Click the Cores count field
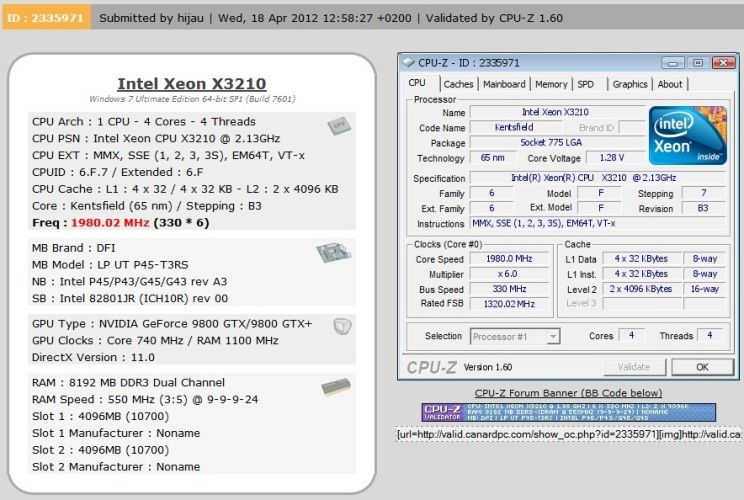The height and width of the screenshot is (500, 744). tap(632, 336)
